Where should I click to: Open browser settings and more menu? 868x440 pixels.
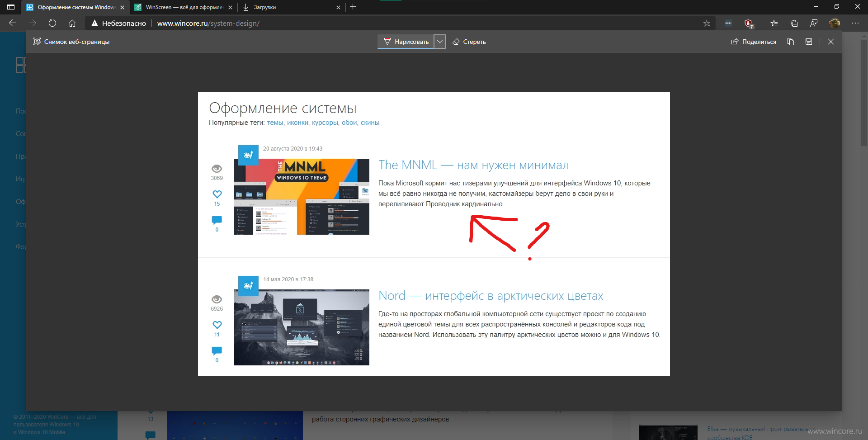855,23
